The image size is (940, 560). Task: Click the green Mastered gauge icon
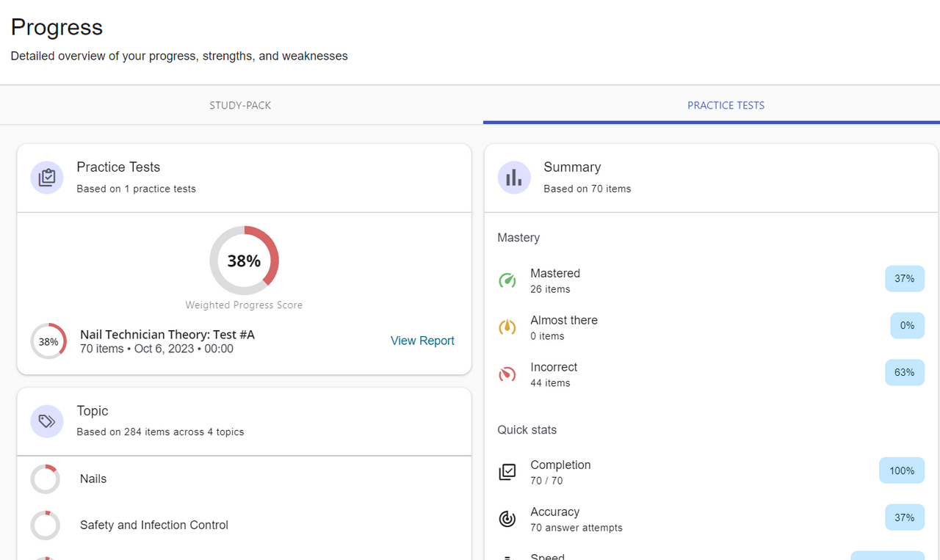[x=507, y=280]
